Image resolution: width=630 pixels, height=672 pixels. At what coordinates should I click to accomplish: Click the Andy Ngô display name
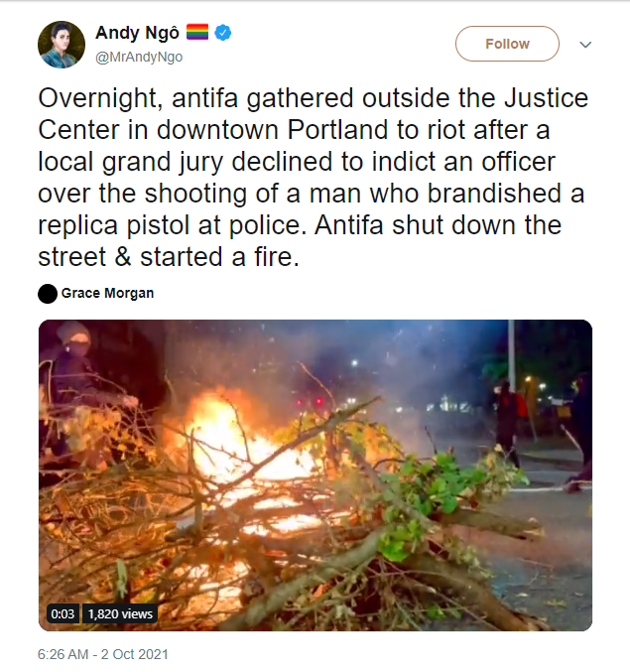pos(137,33)
